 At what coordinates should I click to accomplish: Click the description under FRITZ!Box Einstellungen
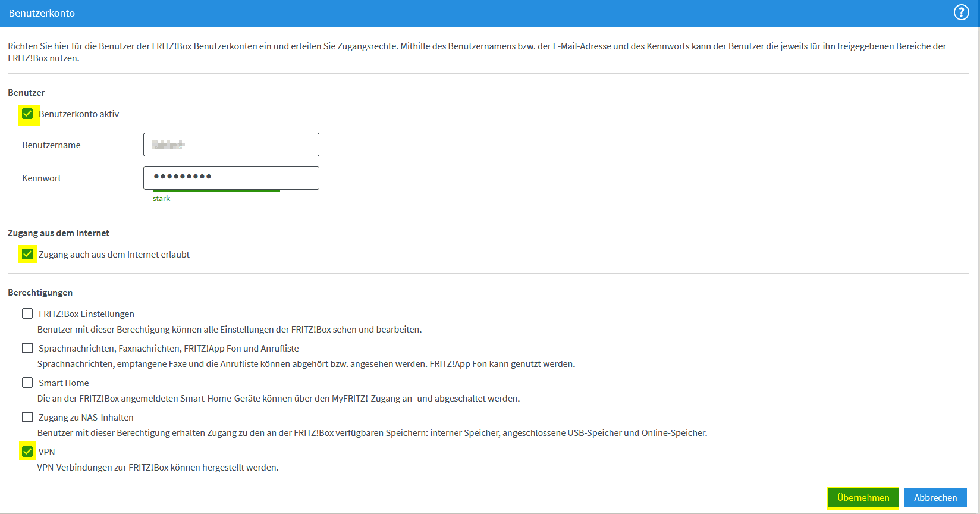point(230,330)
